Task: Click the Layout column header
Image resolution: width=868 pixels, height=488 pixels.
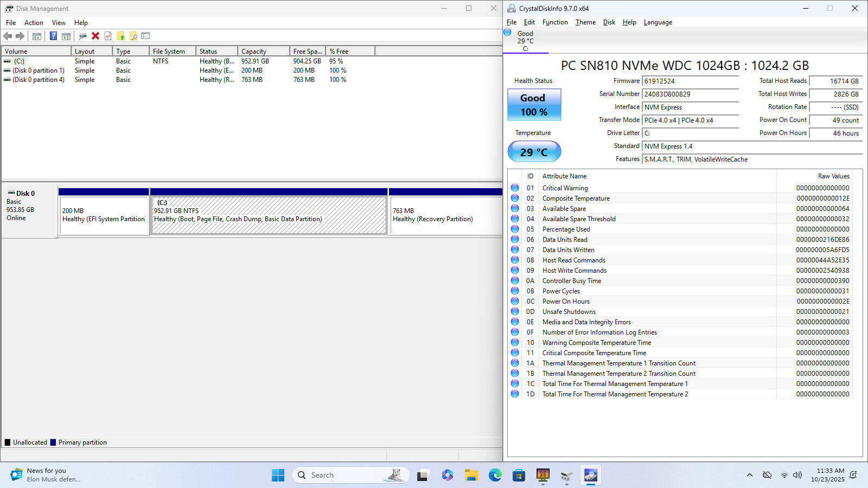Action: [92, 51]
